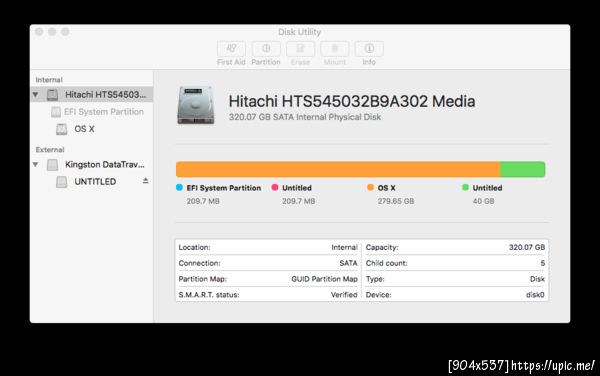600x376 pixels.
Task: Minimize the Disk Utility window
Action: click(x=52, y=31)
